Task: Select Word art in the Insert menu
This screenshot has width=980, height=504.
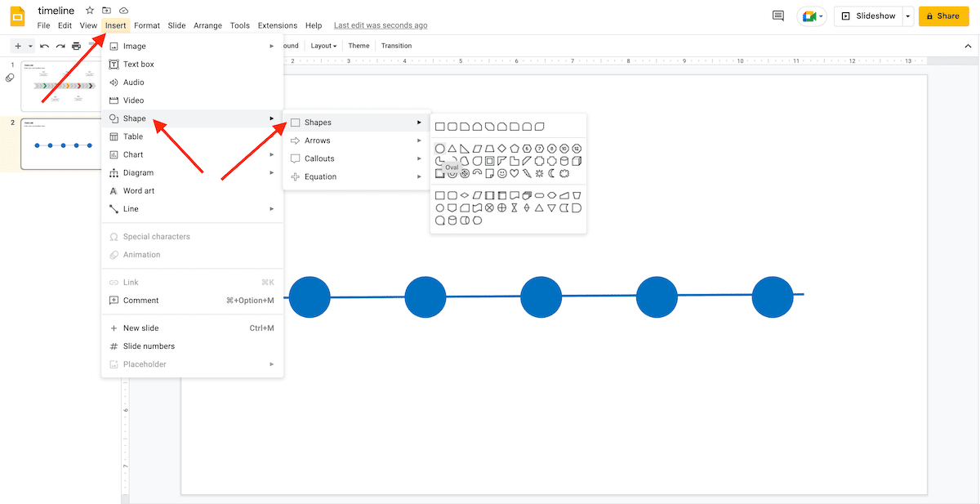Action: pyautogui.click(x=193, y=191)
